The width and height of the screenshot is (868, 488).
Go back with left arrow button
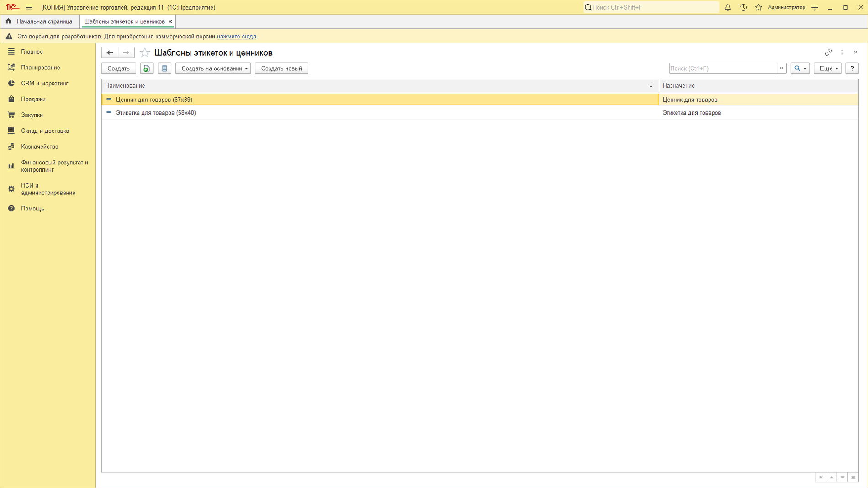pyautogui.click(x=110, y=52)
